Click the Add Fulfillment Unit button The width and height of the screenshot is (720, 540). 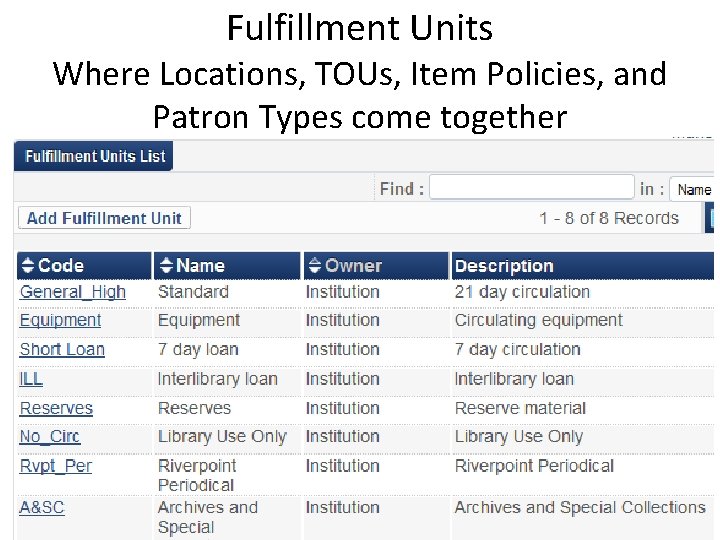pyautogui.click(x=104, y=218)
